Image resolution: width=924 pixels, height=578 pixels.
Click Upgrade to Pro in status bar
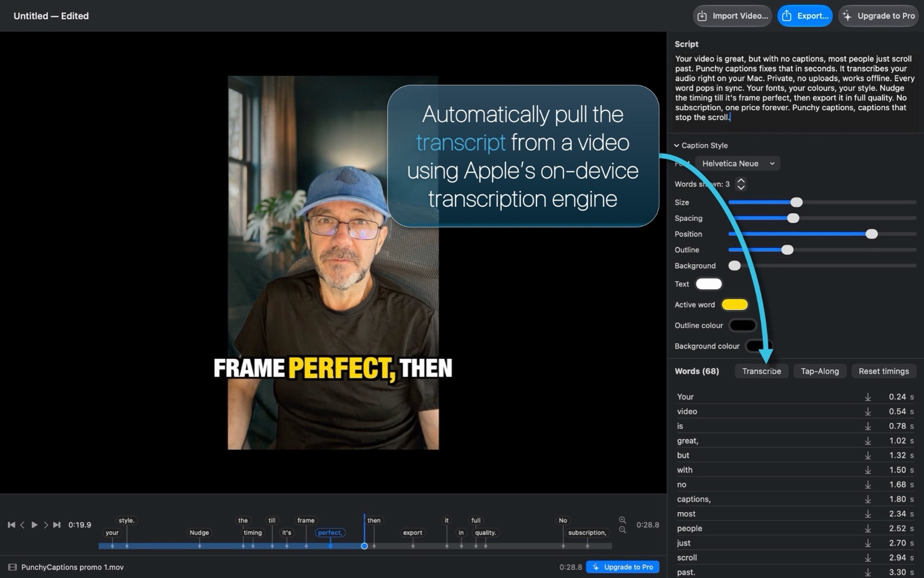click(x=623, y=567)
